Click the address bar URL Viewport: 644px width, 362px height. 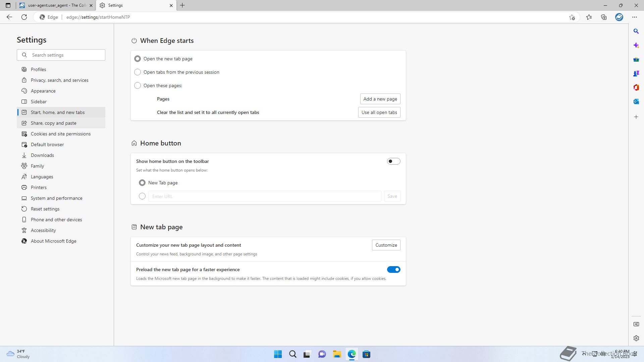click(x=98, y=17)
